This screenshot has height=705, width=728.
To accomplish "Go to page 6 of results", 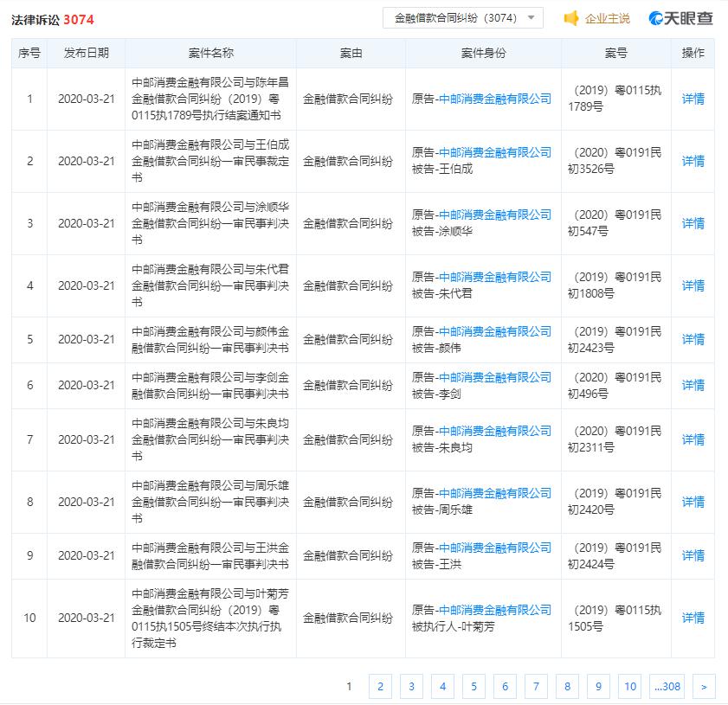I will pos(505,686).
